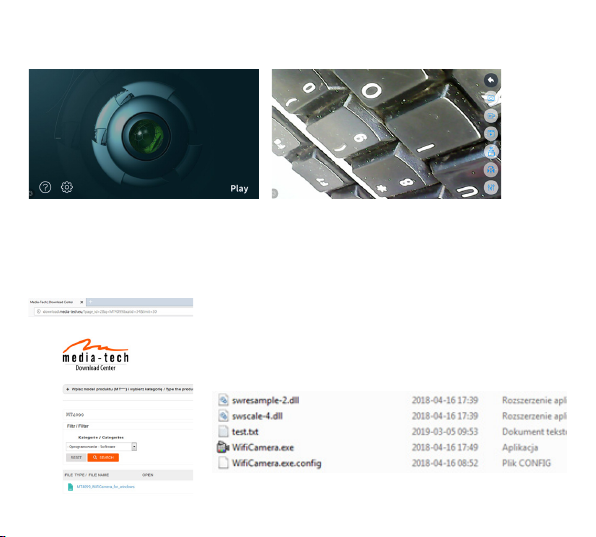Open a new browser tab

click(90, 302)
